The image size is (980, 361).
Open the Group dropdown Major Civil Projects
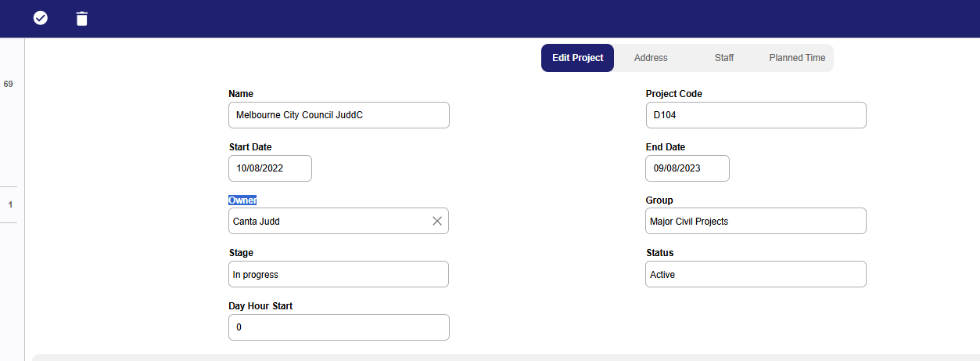coord(756,222)
